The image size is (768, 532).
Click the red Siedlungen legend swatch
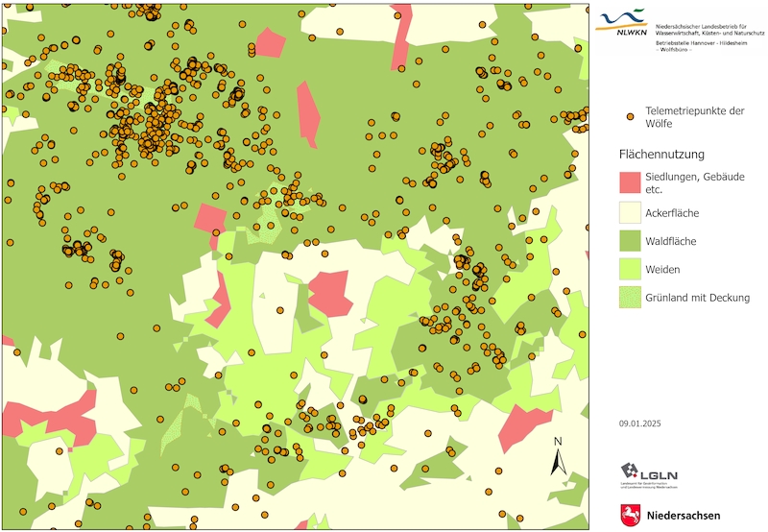pyautogui.click(x=629, y=182)
